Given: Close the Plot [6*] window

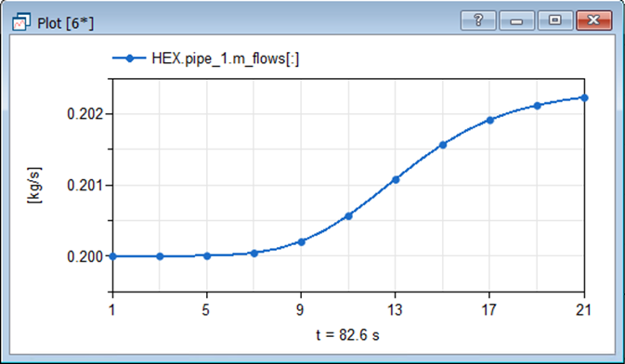Looking at the screenshot, I should [x=594, y=19].
